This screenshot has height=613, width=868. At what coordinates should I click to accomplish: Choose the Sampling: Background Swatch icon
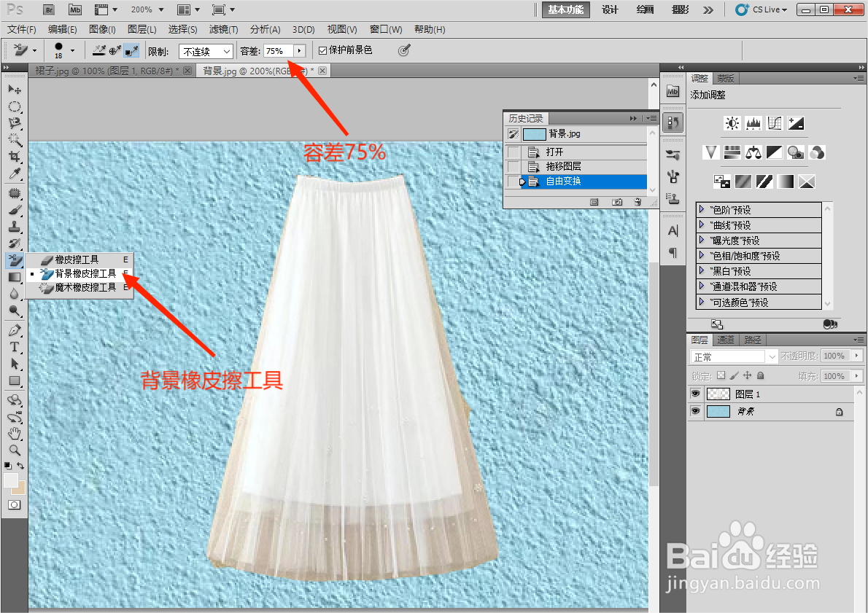click(x=131, y=50)
